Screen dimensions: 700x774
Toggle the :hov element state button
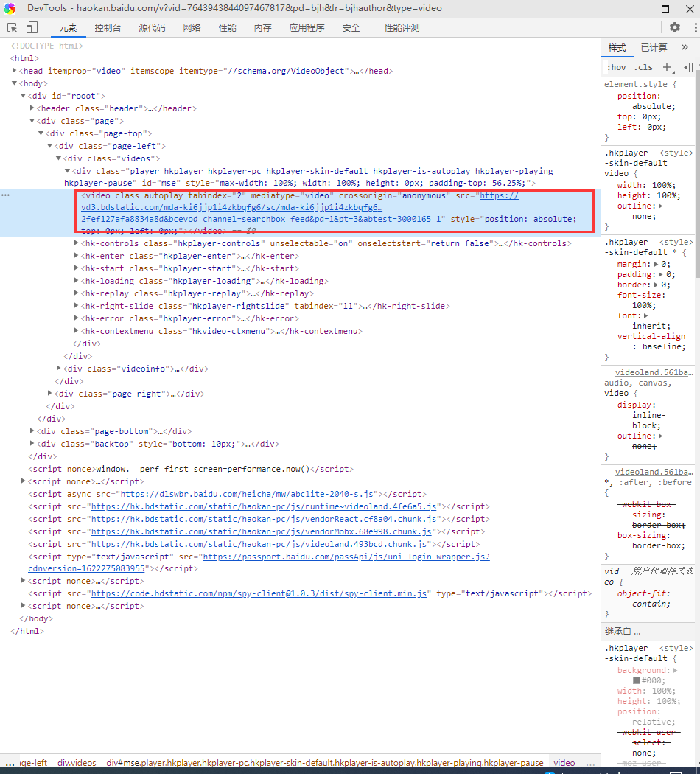click(616, 67)
